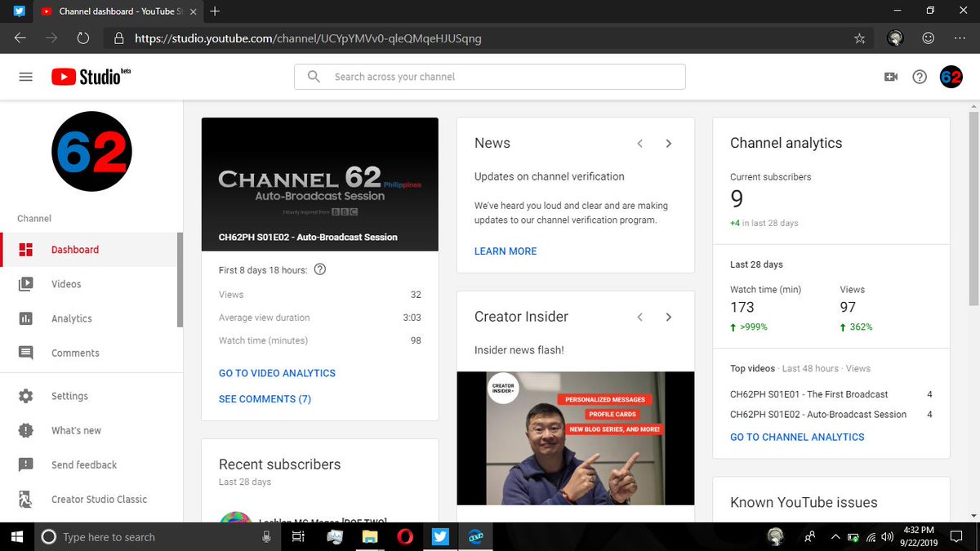
Task: Click the Windows Type here to search box
Action: tap(157, 536)
